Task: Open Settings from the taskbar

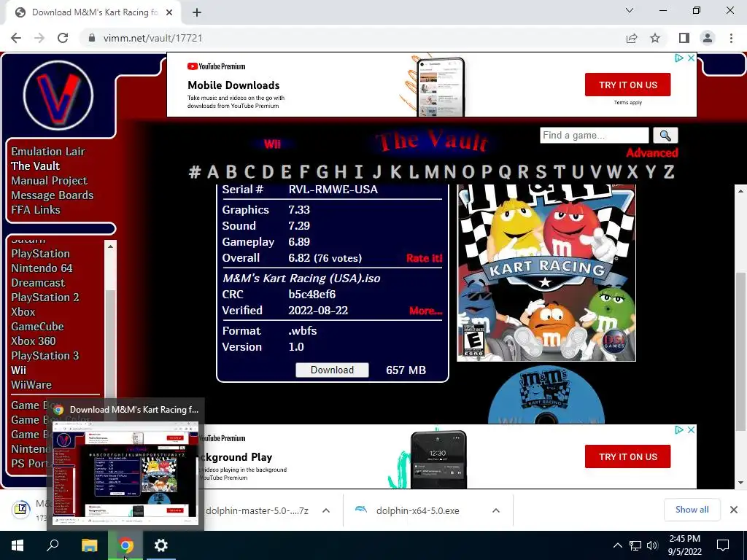Action: tap(161, 545)
